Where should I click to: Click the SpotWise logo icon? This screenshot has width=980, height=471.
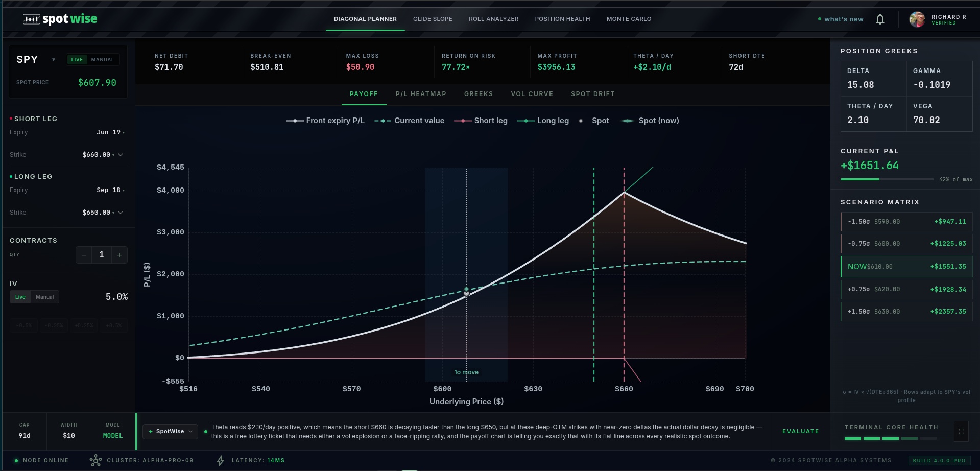pyautogui.click(x=32, y=19)
